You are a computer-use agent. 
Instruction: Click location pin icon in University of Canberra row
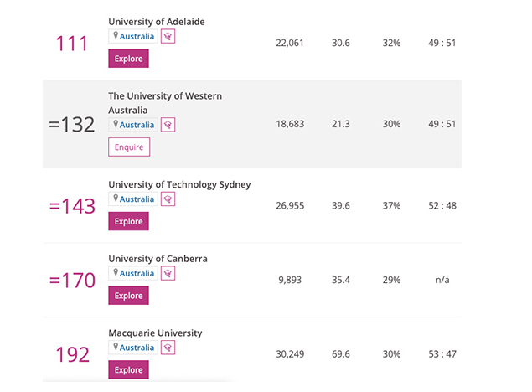click(x=116, y=274)
